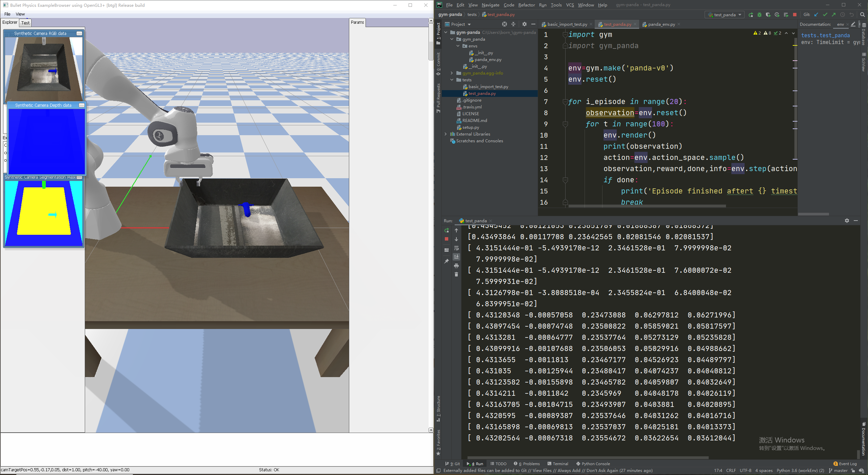This screenshot has width=868, height=475.
Task: Open the test_panda run configuration dropdown
Action: [725, 15]
